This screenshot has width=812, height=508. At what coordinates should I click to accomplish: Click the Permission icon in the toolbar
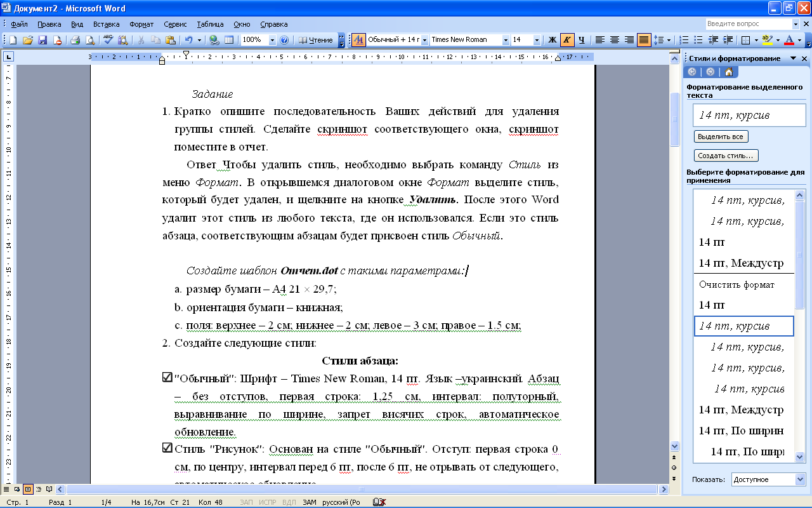[58, 40]
